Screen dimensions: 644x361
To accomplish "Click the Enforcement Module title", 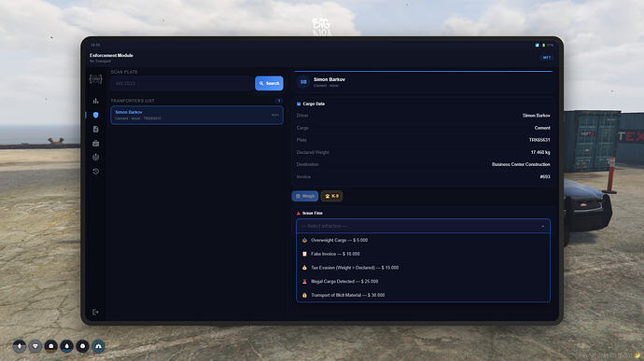I will [111, 55].
